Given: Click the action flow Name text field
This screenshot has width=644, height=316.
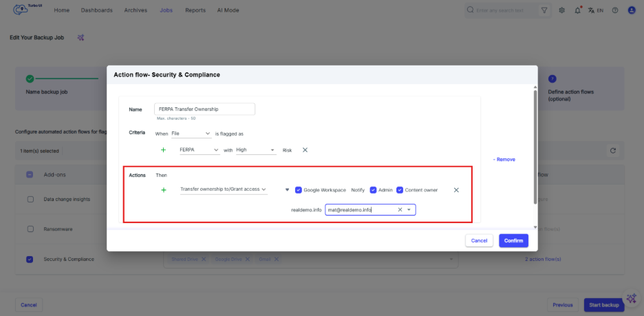Looking at the screenshot, I should coord(204,109).
